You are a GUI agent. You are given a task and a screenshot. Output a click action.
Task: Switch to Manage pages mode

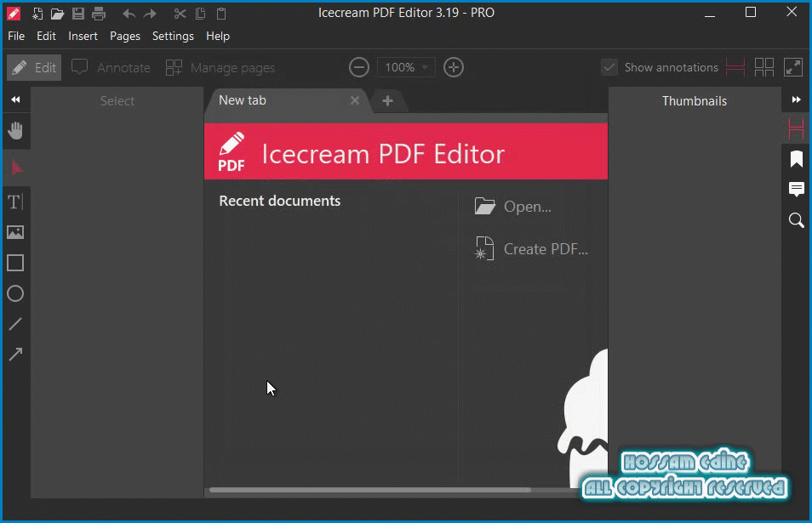[220, 68]
